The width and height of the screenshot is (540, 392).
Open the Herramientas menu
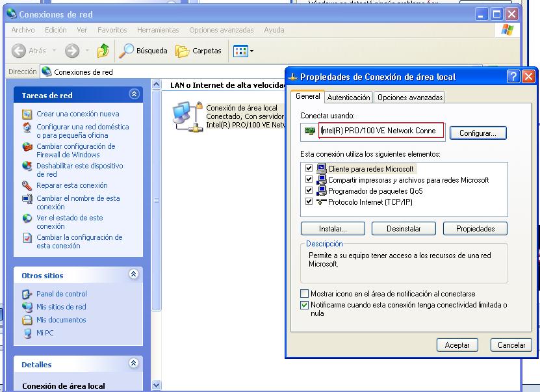[x=158, y=30]
